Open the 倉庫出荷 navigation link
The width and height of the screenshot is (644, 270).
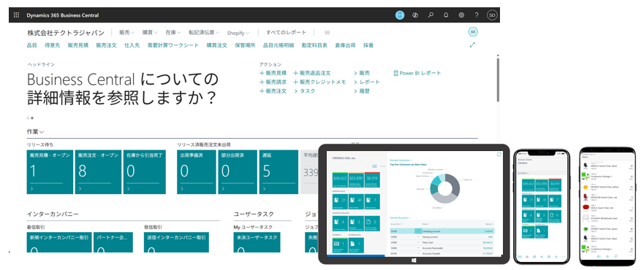[346, 45]
